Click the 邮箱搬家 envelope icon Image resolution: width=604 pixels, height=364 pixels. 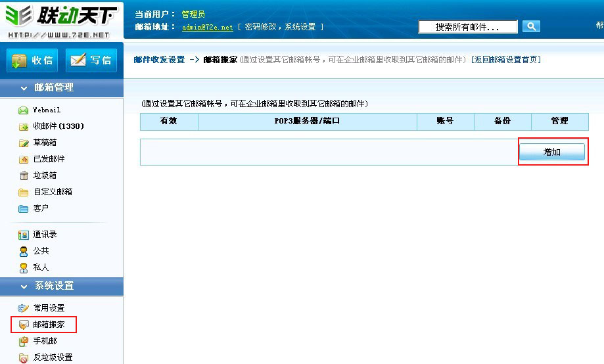[x=24, y=325]
